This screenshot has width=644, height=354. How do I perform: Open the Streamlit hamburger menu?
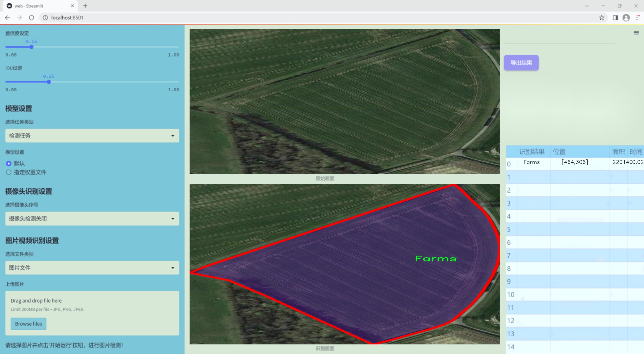point(636,33)
